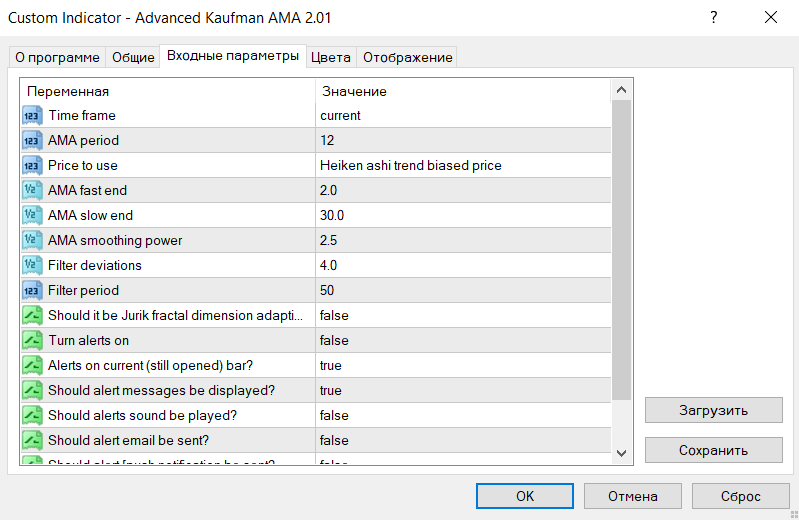The width and height of the screenshot is (799, 520).
Task: Select the Turn alerts on variable name
Action: 88,340
